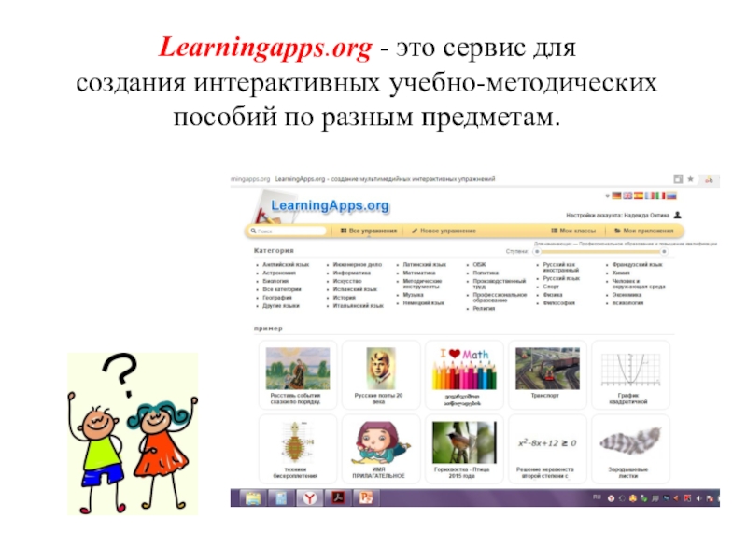Open 'Мои приложения' in the yellow bar
The image size is (747, 560).
644,231
